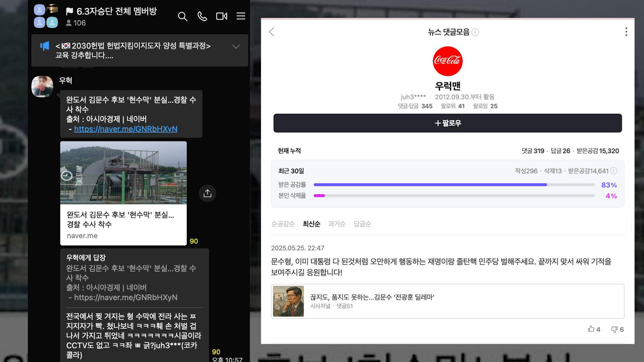Click thumbs down on the comment
This screenshot has width=644, height=362.
(614, 329)
